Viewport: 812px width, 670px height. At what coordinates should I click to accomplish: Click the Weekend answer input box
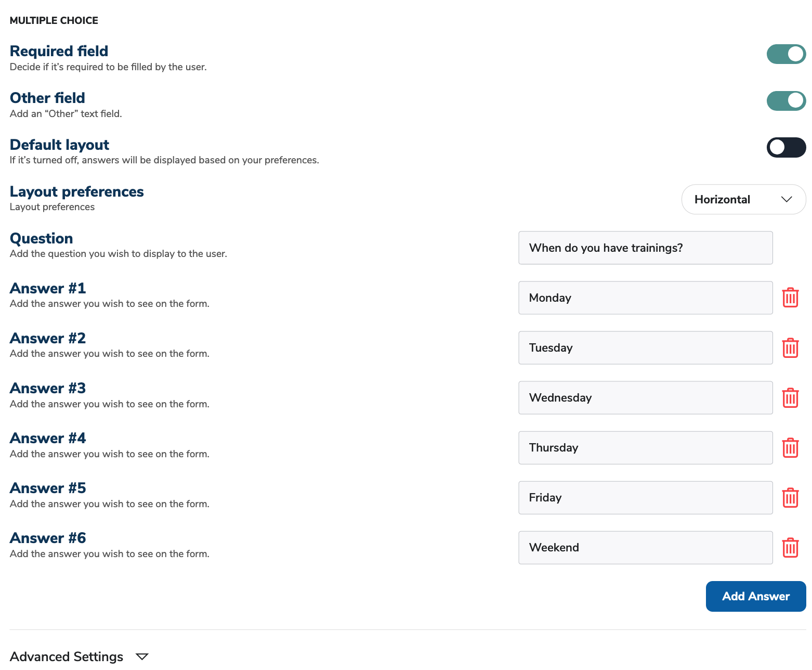[645, 547]
